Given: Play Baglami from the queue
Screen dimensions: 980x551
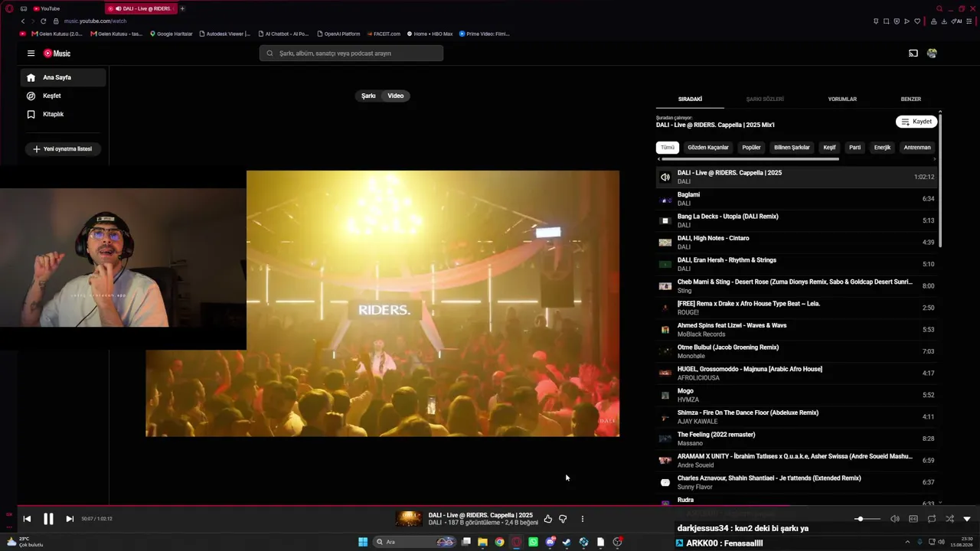Looking at the screenshot, I should 796,199.
